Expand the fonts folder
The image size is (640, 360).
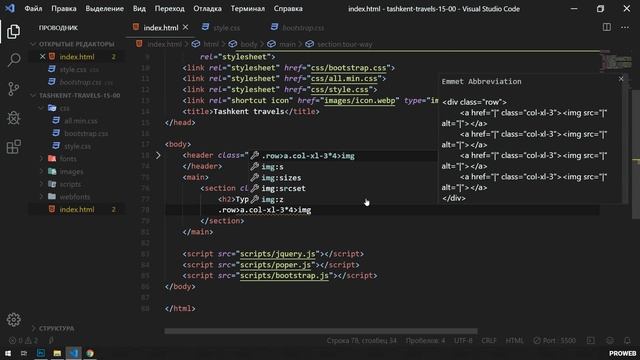point(68,159)
